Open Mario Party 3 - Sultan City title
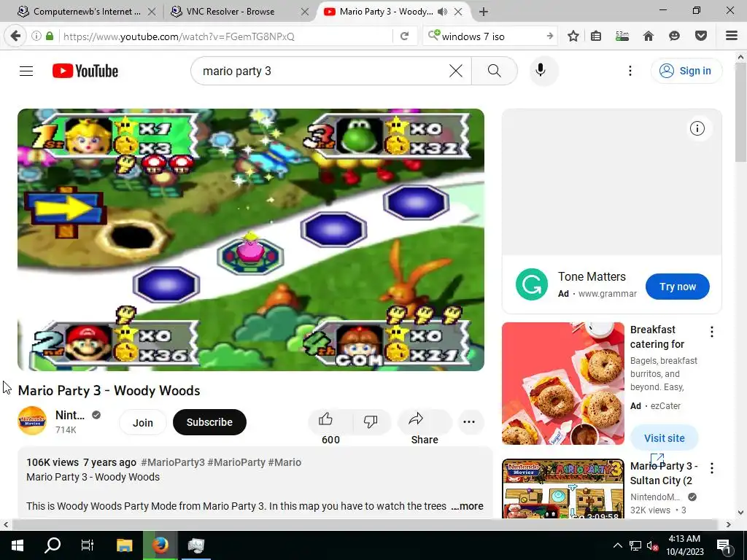Image resolution: width=747 pixels, height=560 pixels. point(664,473)
